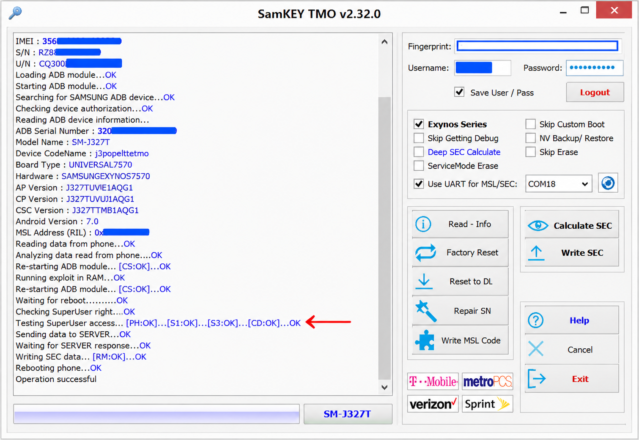This screenshot has width=639, height=440.
Task: Toggle Save User / Pass checkbox
Action: coord(459,92)
